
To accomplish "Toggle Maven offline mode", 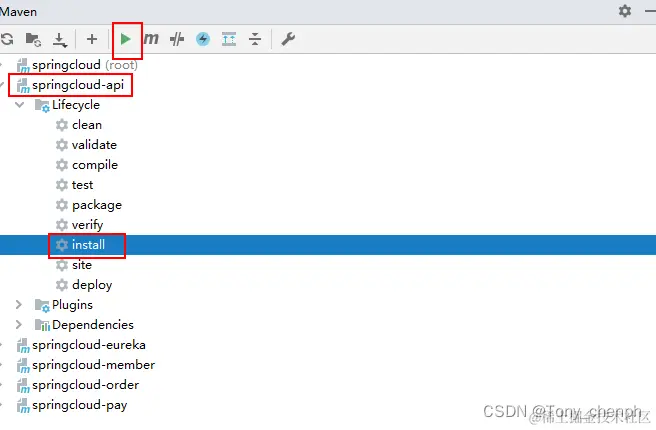I will click(x=203, y=39).
